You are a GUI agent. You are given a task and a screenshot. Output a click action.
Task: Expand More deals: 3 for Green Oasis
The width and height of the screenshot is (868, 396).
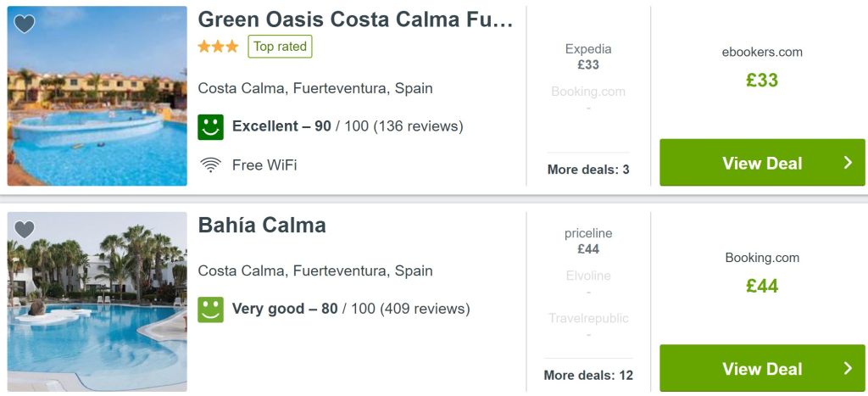[588, 170]
